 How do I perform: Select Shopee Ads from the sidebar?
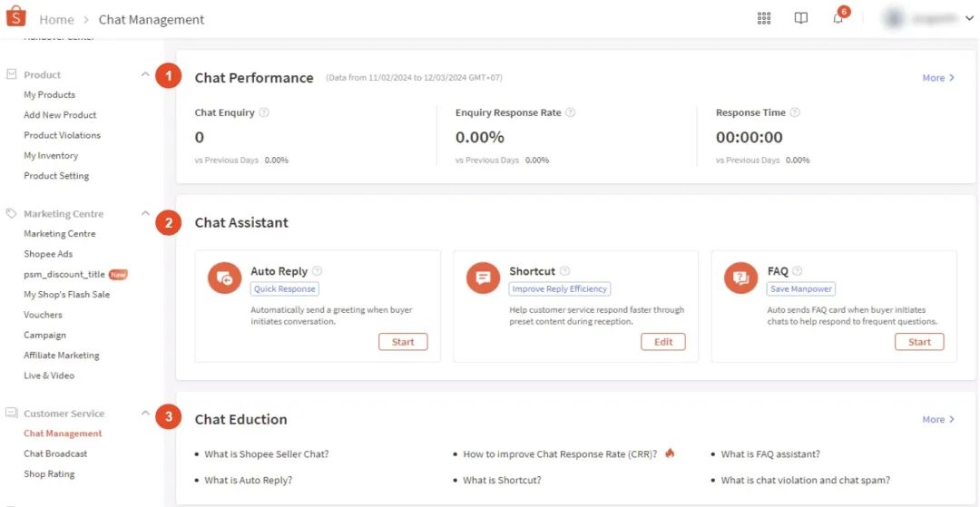(x=48, y=254)
